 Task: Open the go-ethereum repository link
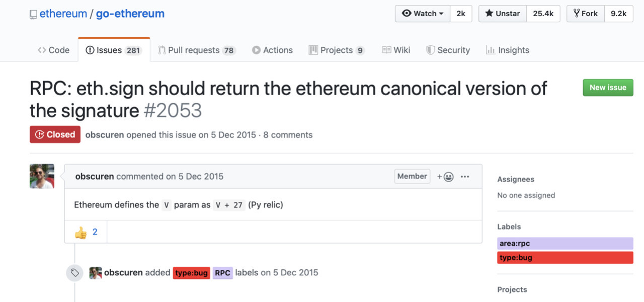coord(130,14)
